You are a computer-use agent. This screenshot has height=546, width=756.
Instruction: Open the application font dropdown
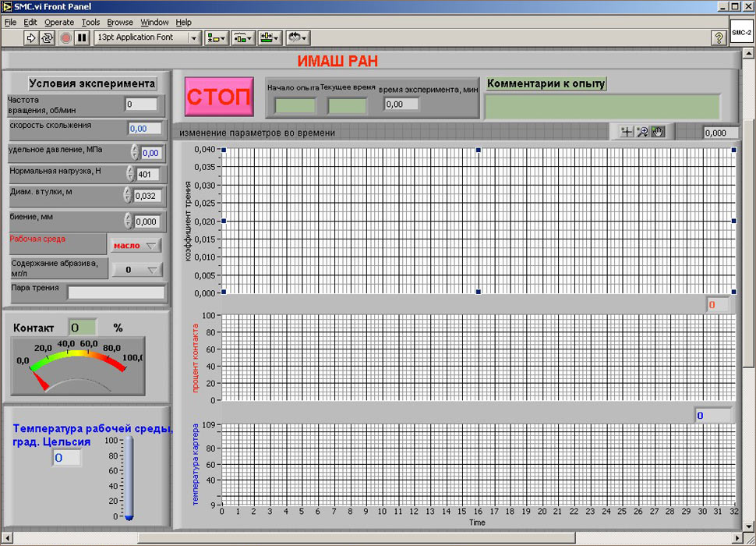coord(194,37)
